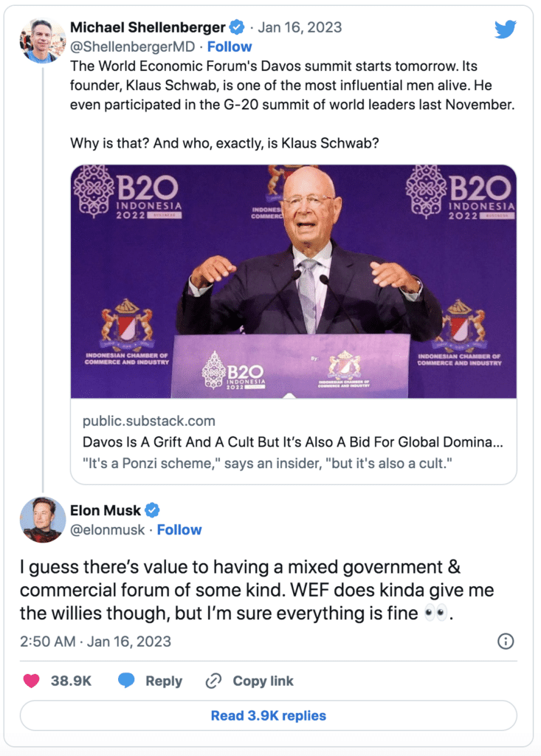The image size is (541, 756).
Task: Open Michael Shellenberger's profile avatar
Action: [x=43, y=41]
